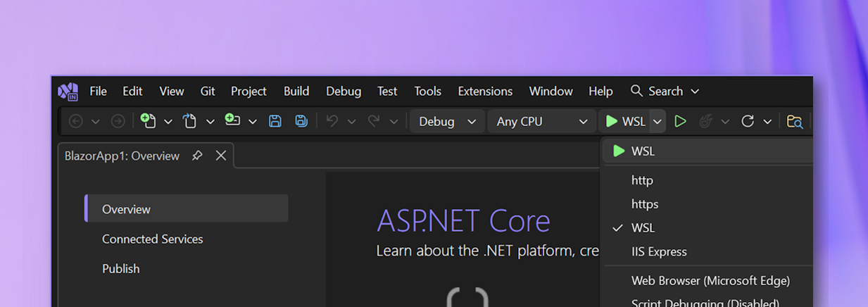Click the Visual Studio logo icon
This screenshot has width=868, height=307.
pos(68,92)
